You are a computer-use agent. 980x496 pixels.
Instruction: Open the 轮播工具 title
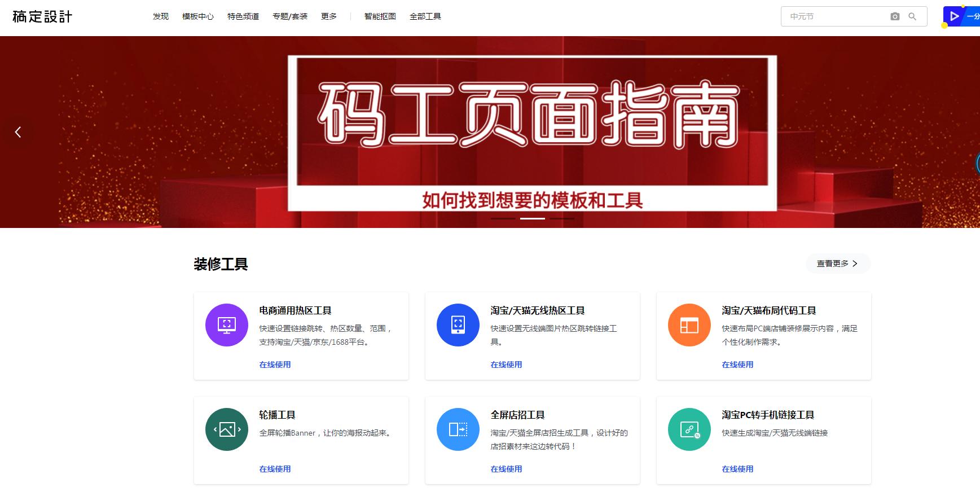point(277,415)
